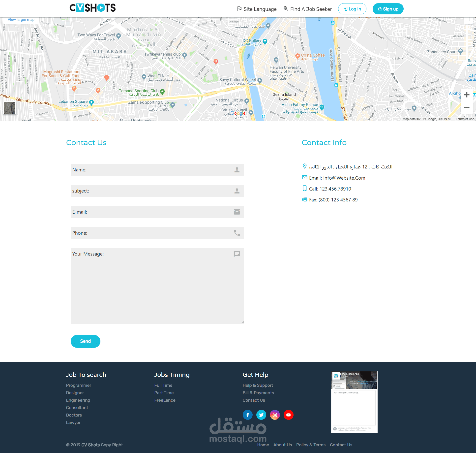
Task: Toggle satellite view map thumbnail
Action: (x=10, y=108)
